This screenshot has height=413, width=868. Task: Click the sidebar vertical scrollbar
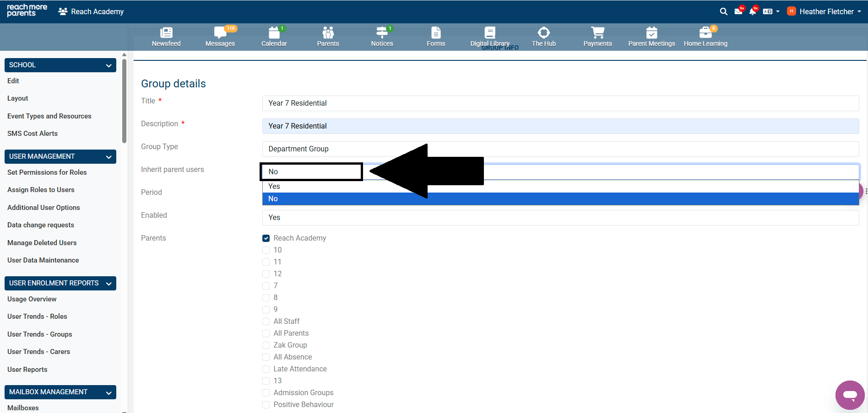(x=124, y=101)
